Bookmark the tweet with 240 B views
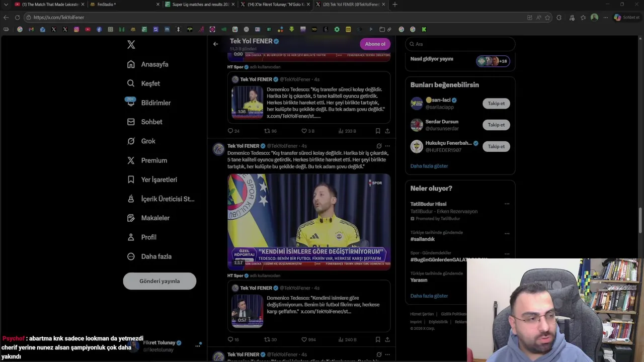Image resolution: width=644 pixels, height=362 pixels. [x=377, y=339]
